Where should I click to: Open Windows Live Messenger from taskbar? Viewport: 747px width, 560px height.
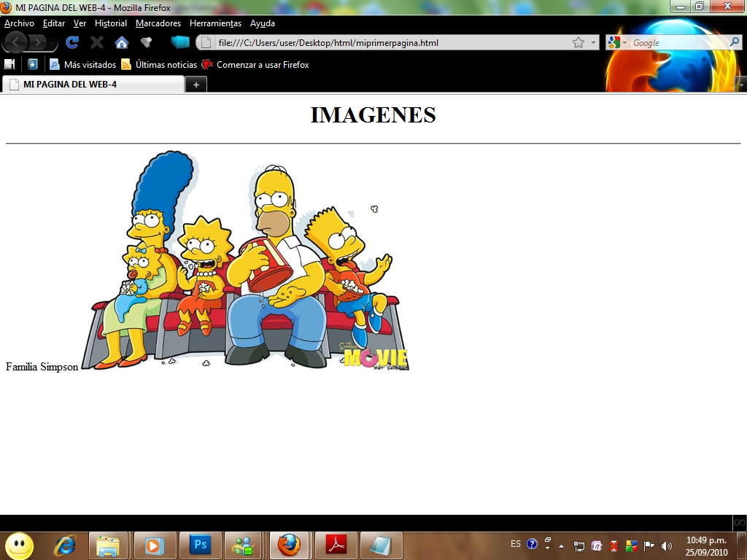[x=244, y=545]
